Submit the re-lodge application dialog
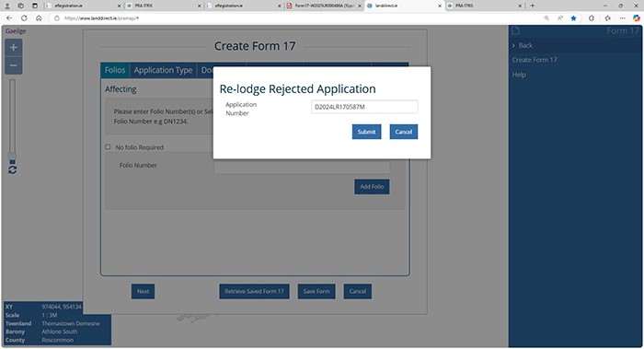The image size is (644, 349). [366, 132]
